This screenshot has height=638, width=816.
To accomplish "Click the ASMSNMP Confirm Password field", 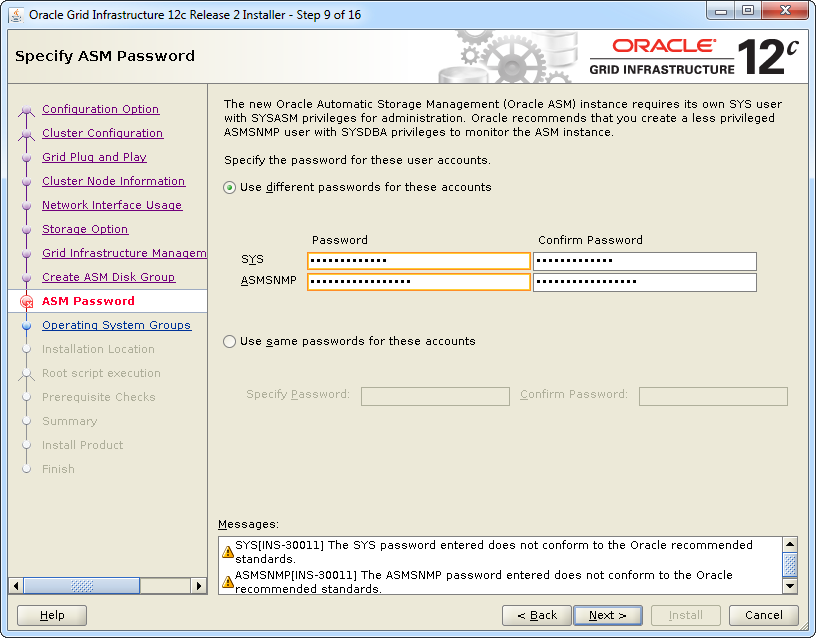I will click(644, 282).
